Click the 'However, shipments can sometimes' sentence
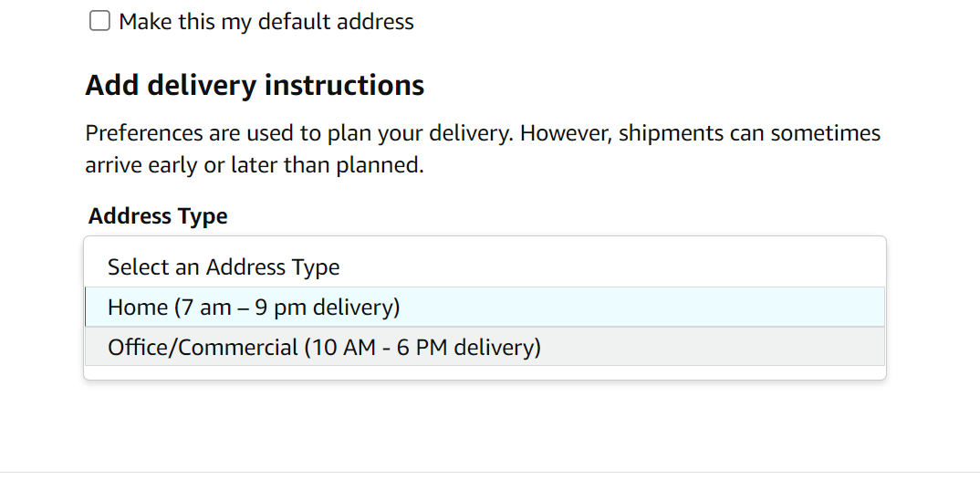The width and height of the screenshot is (980, 501). (700, 133)
